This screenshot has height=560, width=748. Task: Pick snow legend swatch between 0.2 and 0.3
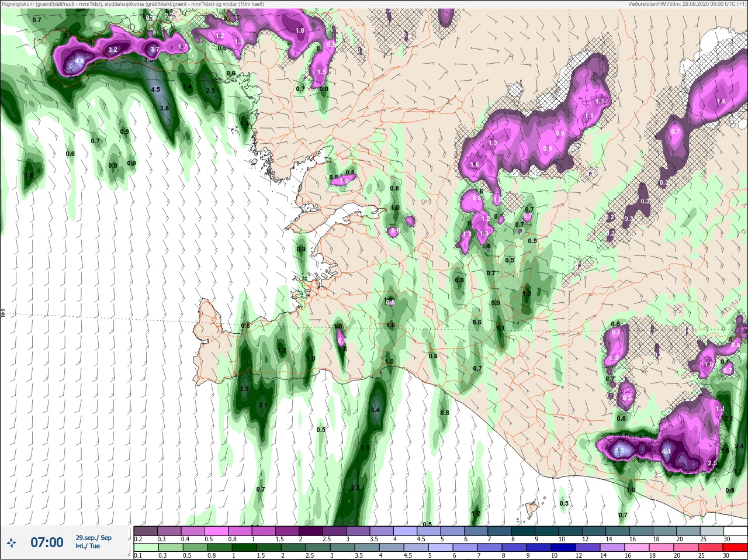click(x=146, y=531)
